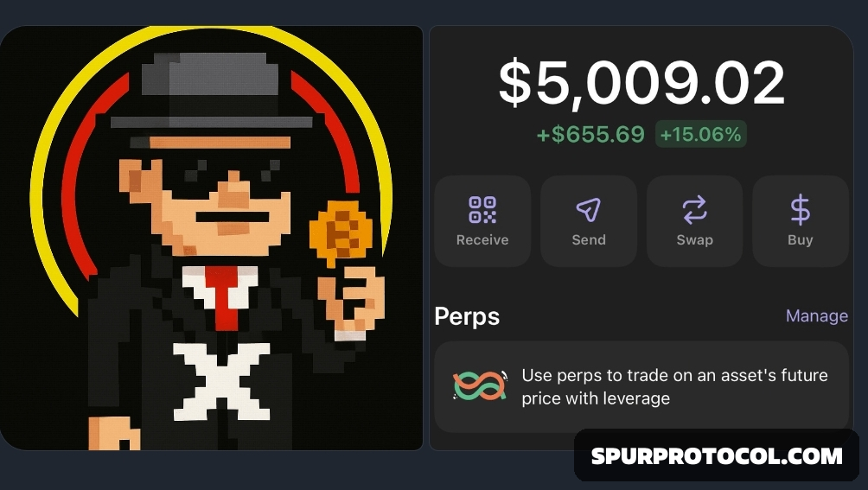868x490 pixels.
Task: Open the perps leverage info card
Action: pos(641,386)
